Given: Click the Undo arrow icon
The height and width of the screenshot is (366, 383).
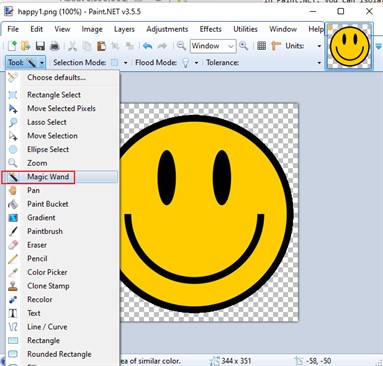Looking at the screenshot, I should 148,46.
